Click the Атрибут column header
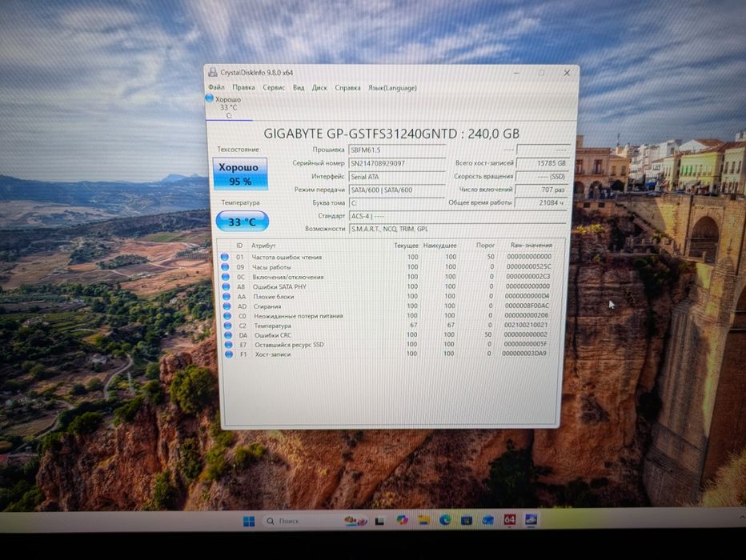The width and height of the screenshot is (746, 560). pyautogui.click(x=263, y=246)
